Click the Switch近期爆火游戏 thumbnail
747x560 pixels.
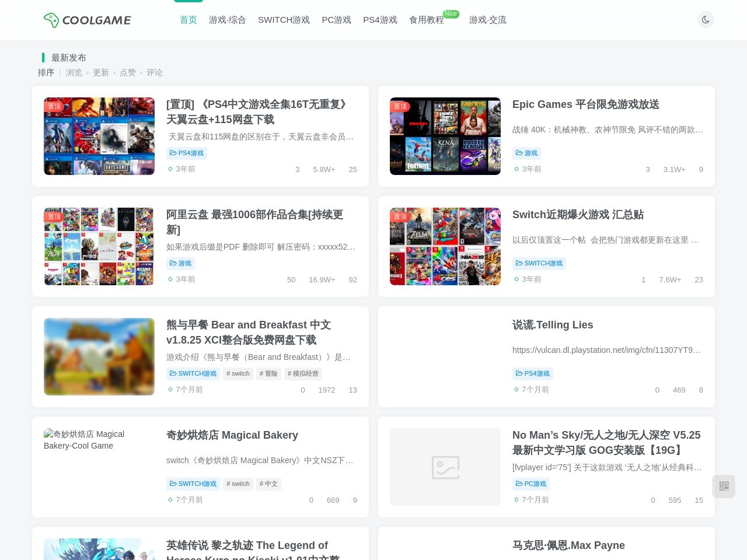point(445,246)
